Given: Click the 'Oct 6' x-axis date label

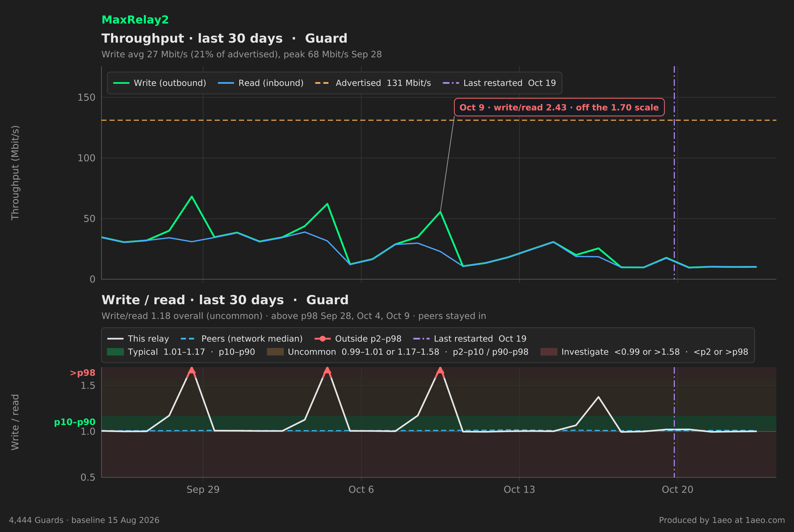Looking at the screenshot, I should (361, 489).
